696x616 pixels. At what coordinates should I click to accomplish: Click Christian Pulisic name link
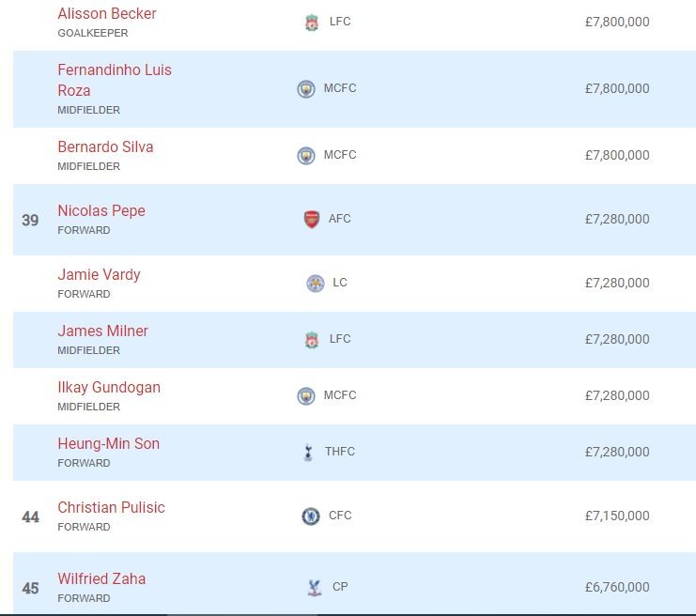(x=111, y=508)
